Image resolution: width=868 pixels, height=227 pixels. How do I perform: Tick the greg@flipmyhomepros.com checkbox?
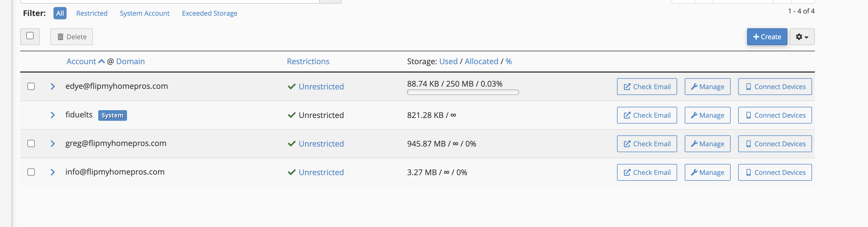31,144
